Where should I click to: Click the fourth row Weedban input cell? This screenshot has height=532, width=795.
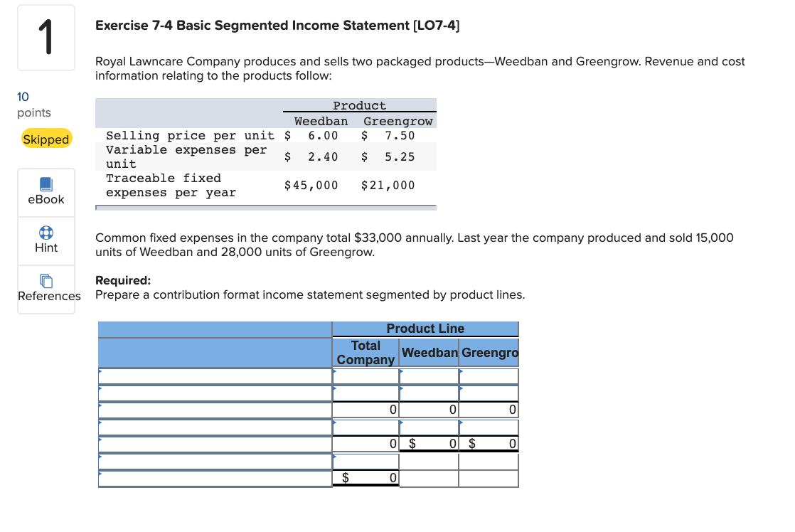[x=429, y=427]
